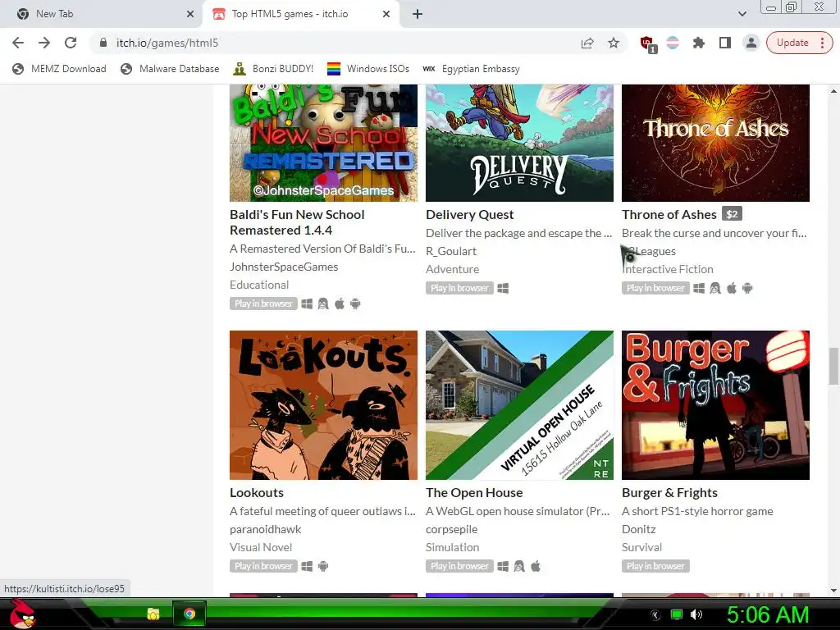Open the volume speaker tray icon
Screen dimensions: 840x630
click(696, 614)
